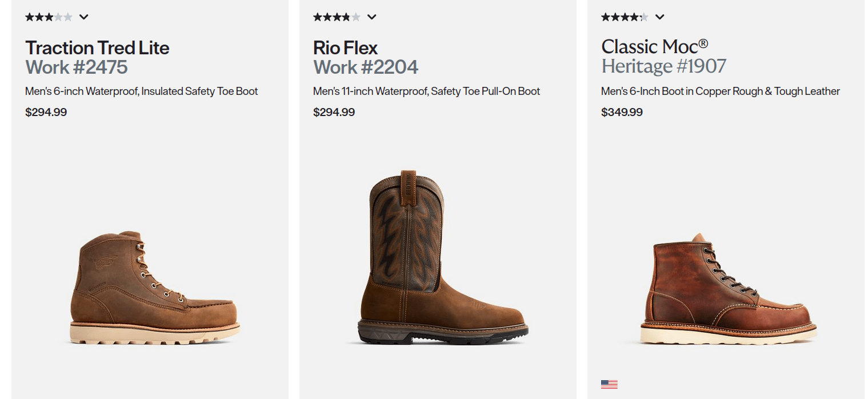Click the 11-inch Waterproof Pull-On Boot description
Viewport: 868px width, 399px height.
[x=426, y=91]
